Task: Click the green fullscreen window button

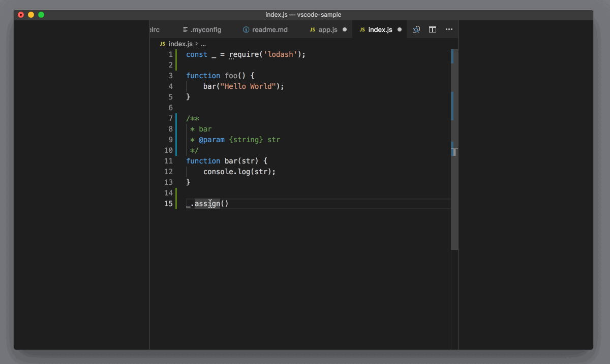Action: point(41,15)
